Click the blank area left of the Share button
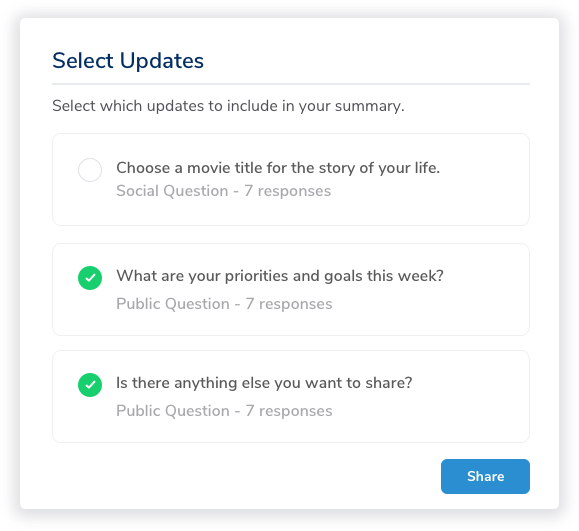The image size is (579, 531). 246,476
